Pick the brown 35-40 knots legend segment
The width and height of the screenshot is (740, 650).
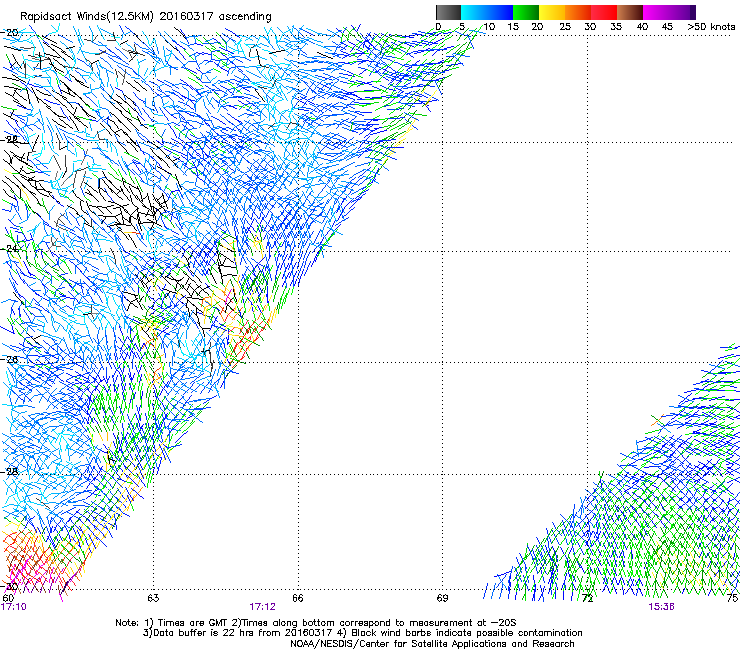pyautogui.click(x=630, y=12)
